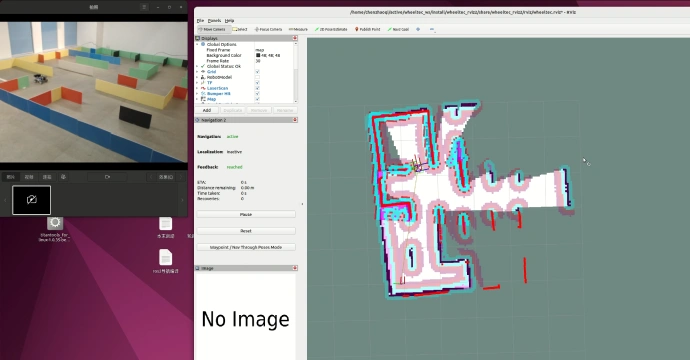Open the camera window hamburger menu

144,7
